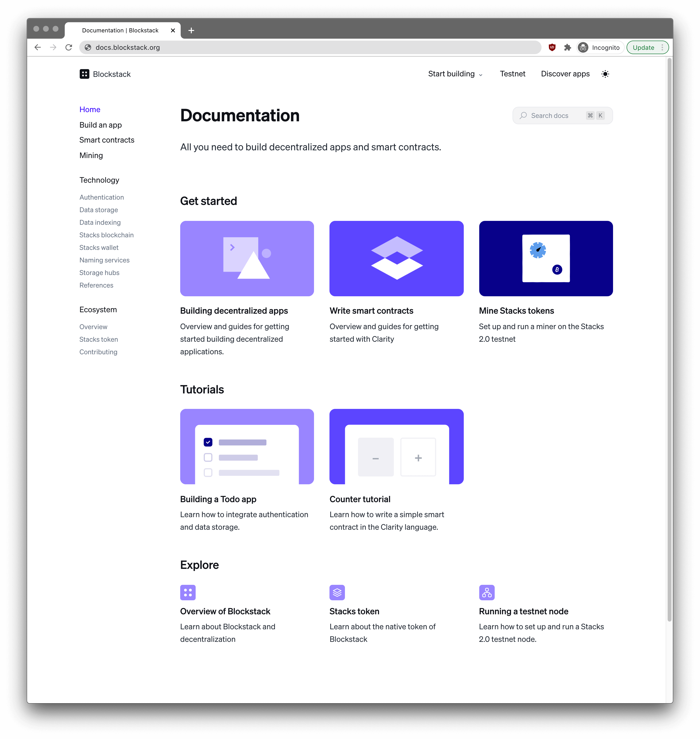Click the browser extensions puzzle icon
Image resolution: width=700 pixels, height=739 pixels.
coord(568,47)
